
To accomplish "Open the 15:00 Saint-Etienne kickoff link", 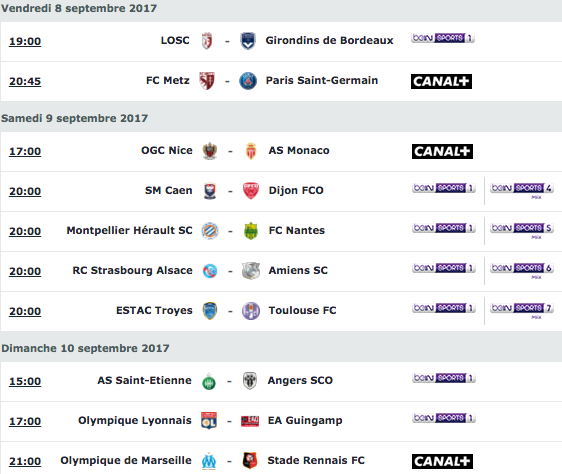I will click(25, 381).
